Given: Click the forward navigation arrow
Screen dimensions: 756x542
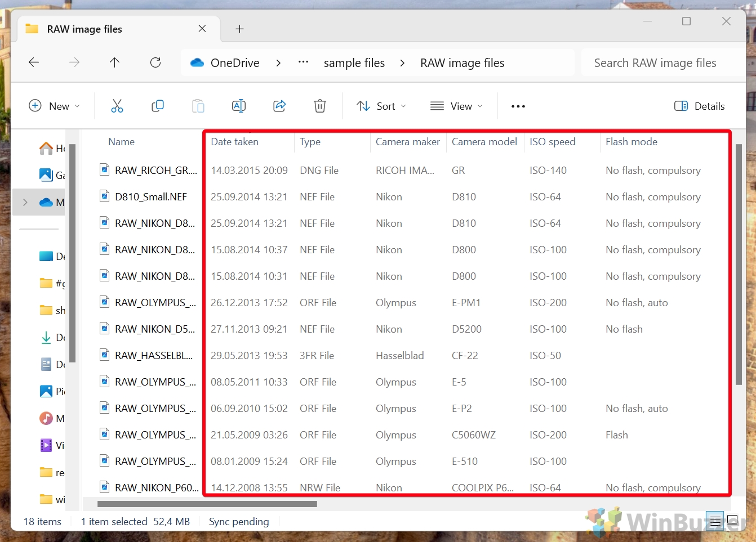Looking at the screenshot, I should (x=74, y=62).
